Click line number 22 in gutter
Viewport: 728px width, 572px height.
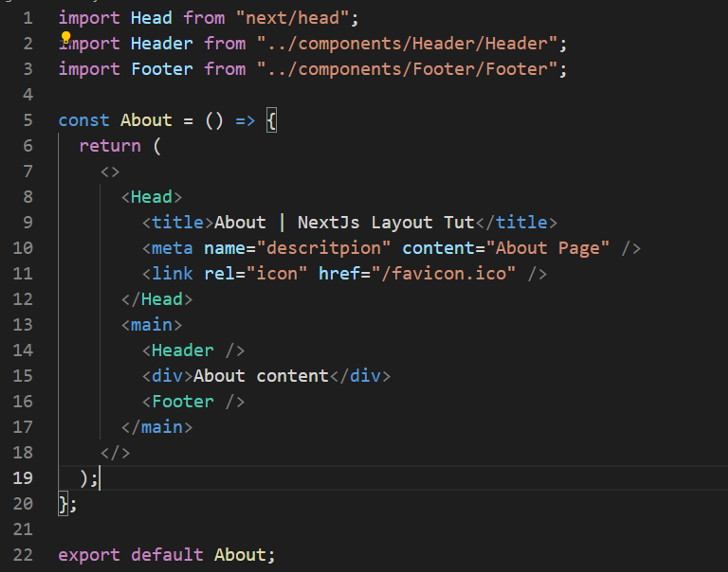[23, 555]
